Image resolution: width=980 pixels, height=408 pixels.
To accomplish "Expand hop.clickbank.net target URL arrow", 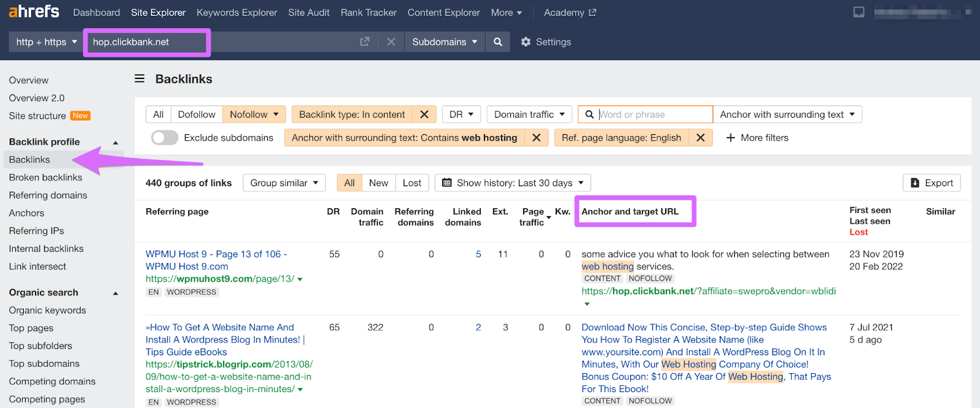I will click(x=587, y=304).
